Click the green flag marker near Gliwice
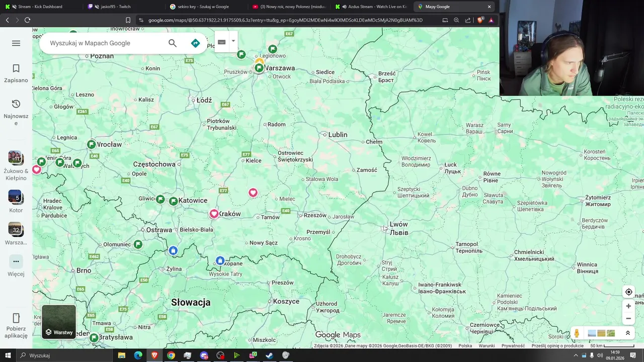 160,200
